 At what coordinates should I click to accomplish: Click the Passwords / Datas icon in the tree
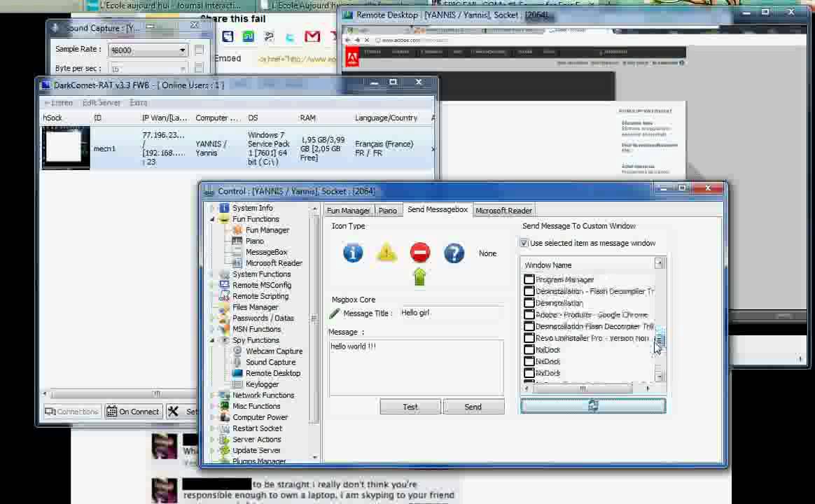pyautogui.click(x=225, y=318)
